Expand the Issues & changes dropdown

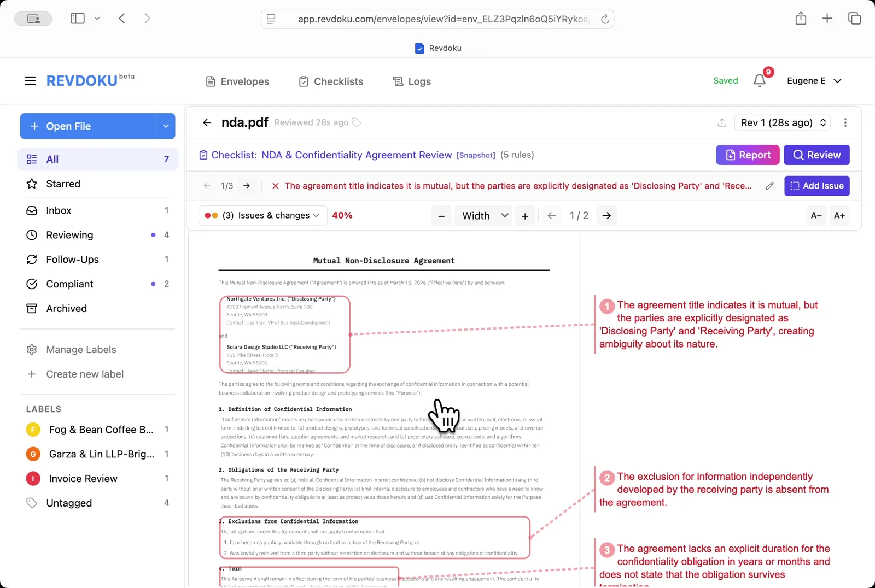(x=262, y=215)
